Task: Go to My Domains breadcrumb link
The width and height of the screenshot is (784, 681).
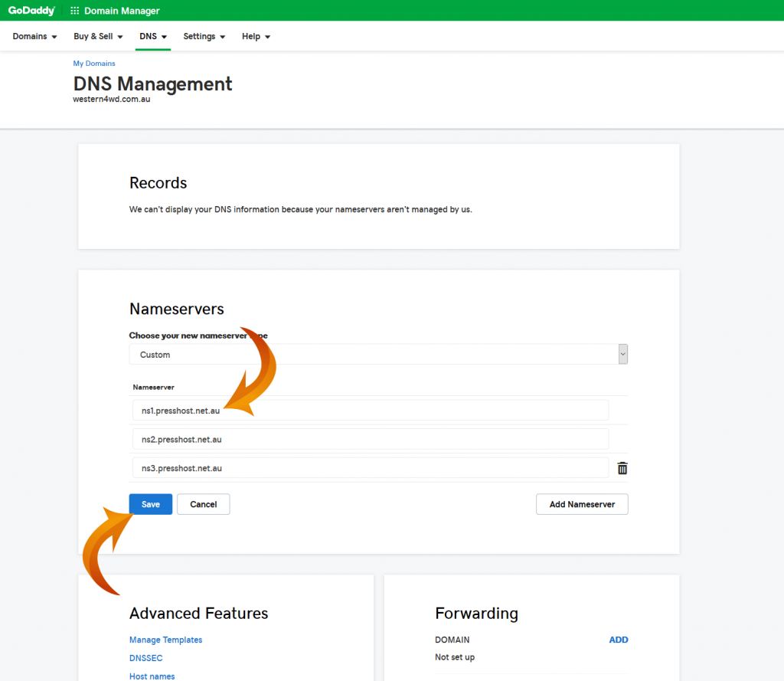Action: [94, 63]
